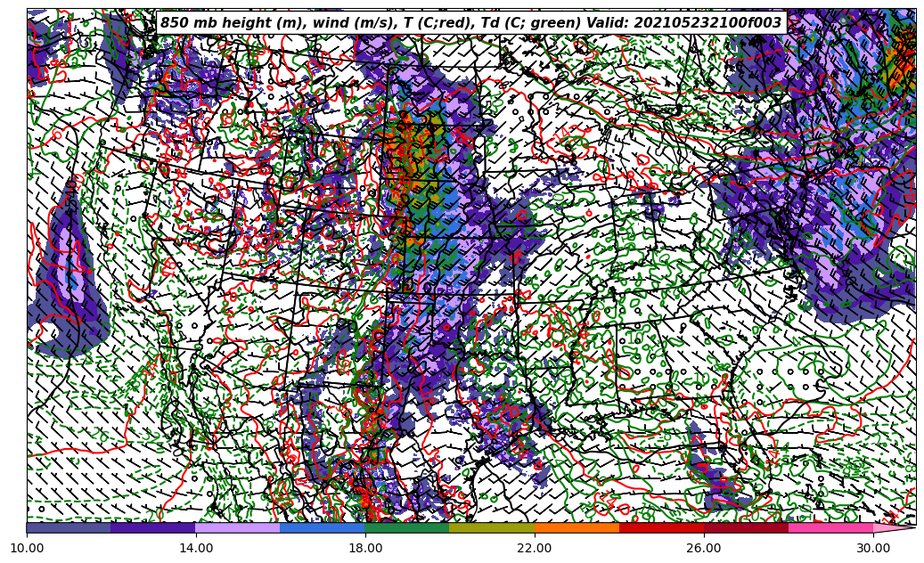Click the bright red 24–26 colorbar segment
Screen dimensions: 924x563
pos(662,527)
